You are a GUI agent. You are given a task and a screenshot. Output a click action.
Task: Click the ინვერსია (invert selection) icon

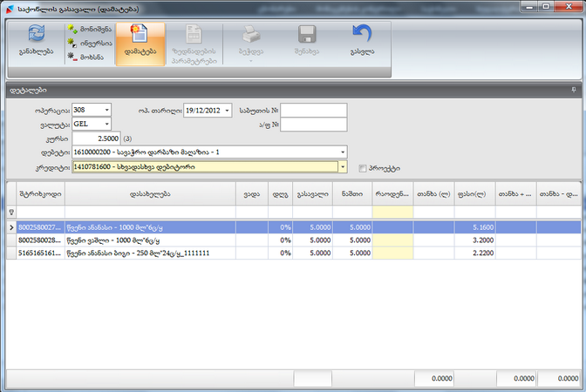click(72, 42)
